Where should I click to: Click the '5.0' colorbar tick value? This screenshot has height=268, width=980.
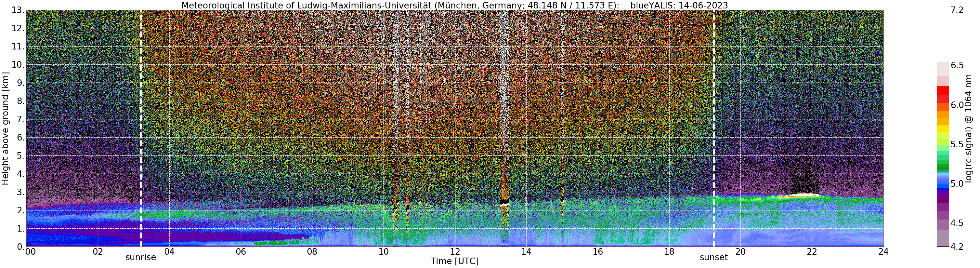(957, 183)
